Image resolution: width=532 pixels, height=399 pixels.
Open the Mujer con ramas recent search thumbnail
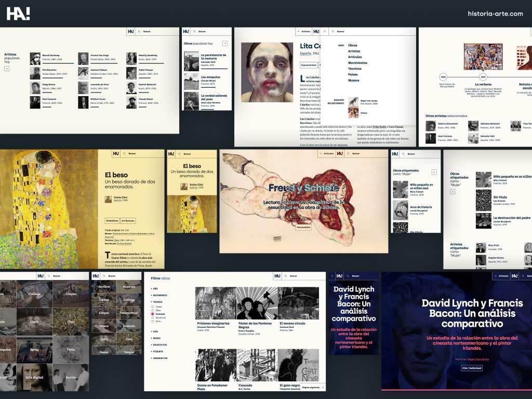pyautogui.click(x=353, y=101)
